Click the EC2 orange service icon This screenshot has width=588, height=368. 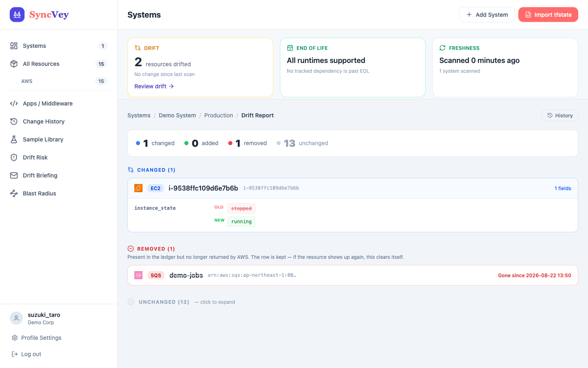pos(138,188)
